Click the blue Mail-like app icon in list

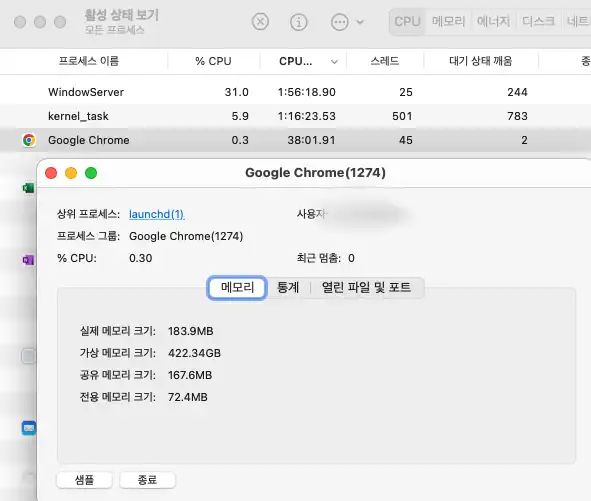click(29, 428)
